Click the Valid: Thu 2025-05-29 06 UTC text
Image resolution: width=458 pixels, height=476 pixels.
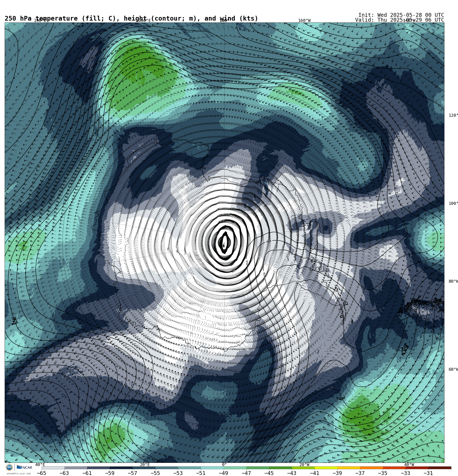tap(399, 20)
